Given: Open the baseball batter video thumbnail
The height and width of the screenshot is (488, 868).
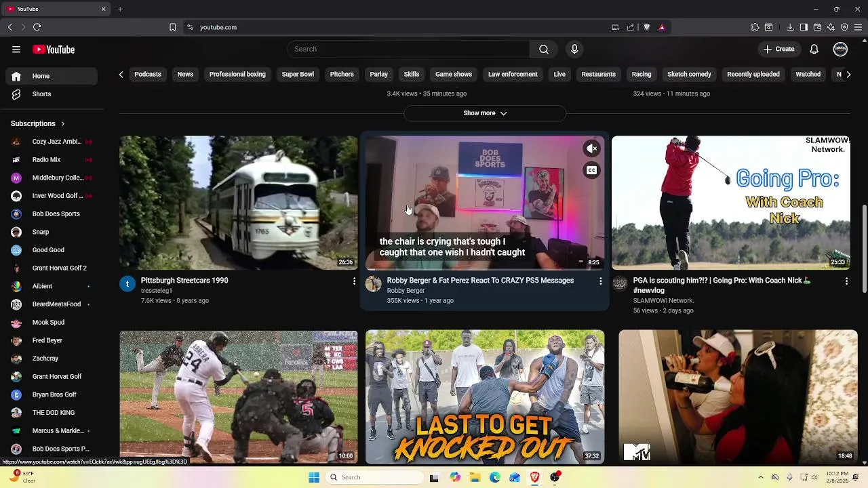Looking at the screenshot, I should click(239, 397).
